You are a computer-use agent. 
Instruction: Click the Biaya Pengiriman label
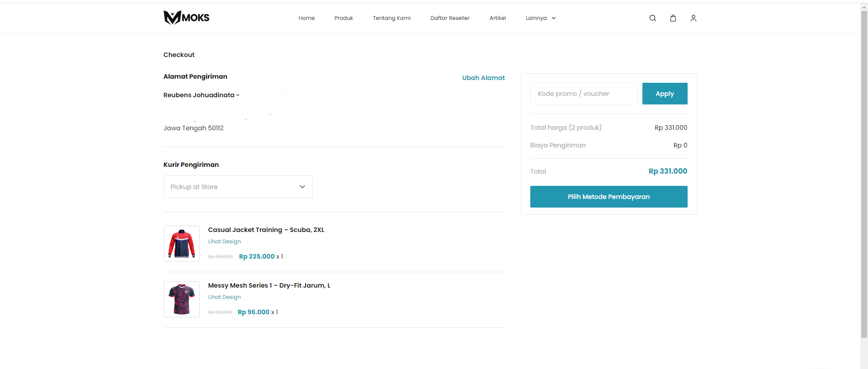(x=558, y=145)
